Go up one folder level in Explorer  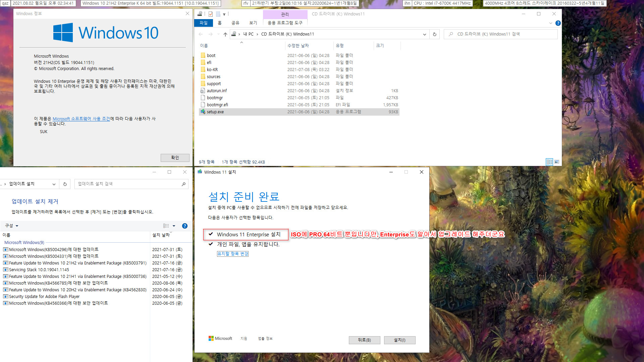pos(225,34)
